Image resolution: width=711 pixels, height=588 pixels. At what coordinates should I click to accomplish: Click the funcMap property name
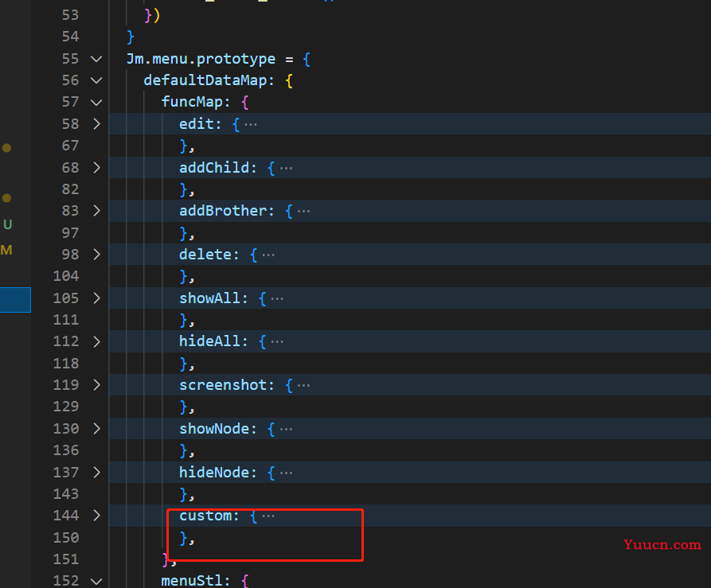point(192,102)
